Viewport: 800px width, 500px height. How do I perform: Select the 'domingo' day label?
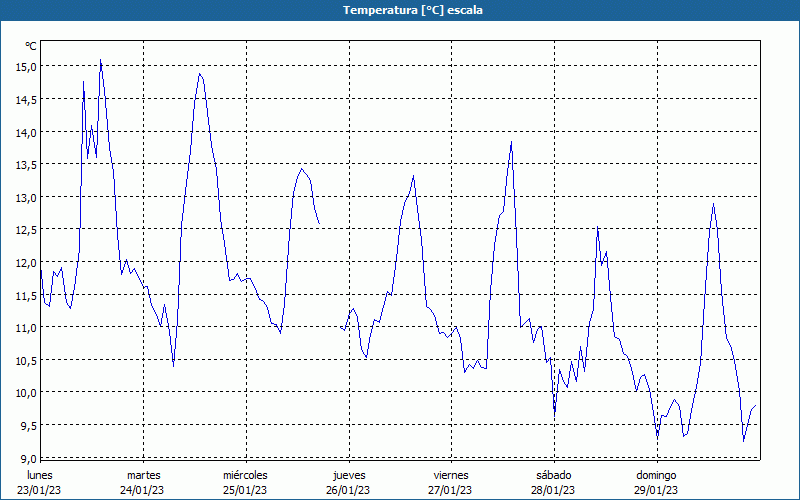(x=656, y=475)
